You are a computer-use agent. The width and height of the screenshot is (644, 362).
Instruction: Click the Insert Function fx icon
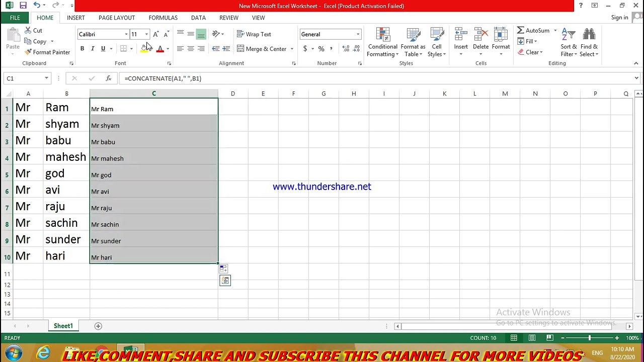[x=109, y=78]
